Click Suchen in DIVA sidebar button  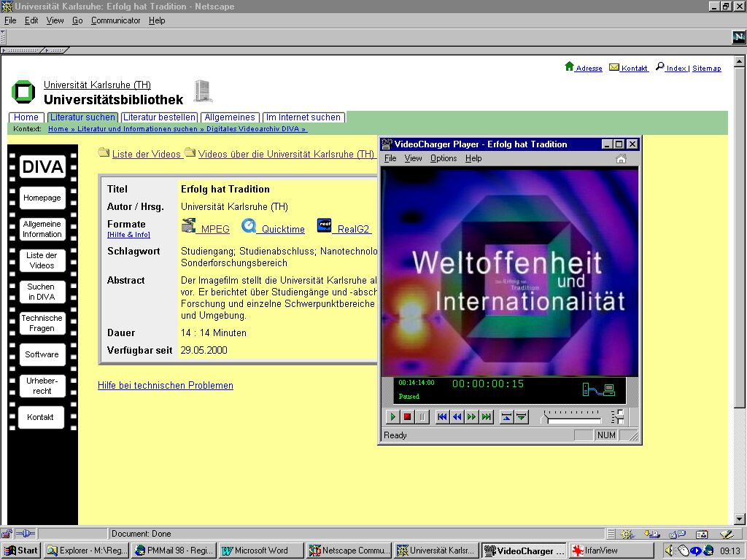(42, 292)
